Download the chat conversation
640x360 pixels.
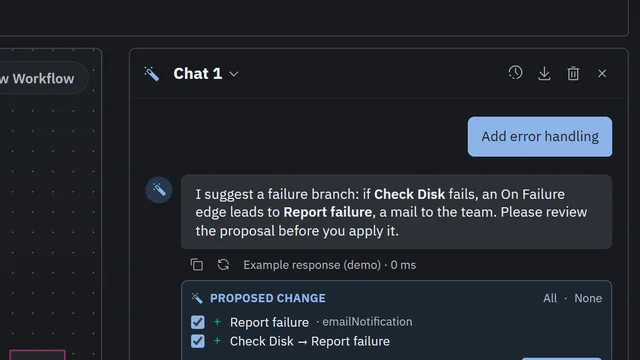544,73
